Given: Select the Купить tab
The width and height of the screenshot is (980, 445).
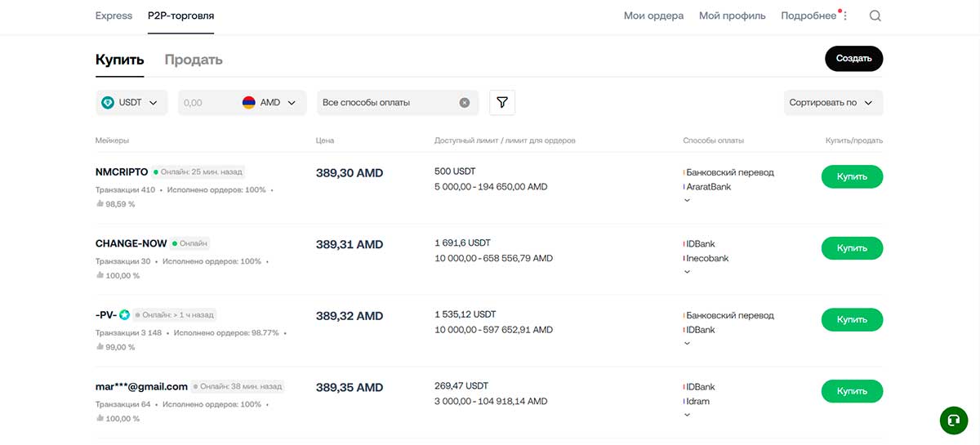Looking at the screenshot, I should (119, 60).
